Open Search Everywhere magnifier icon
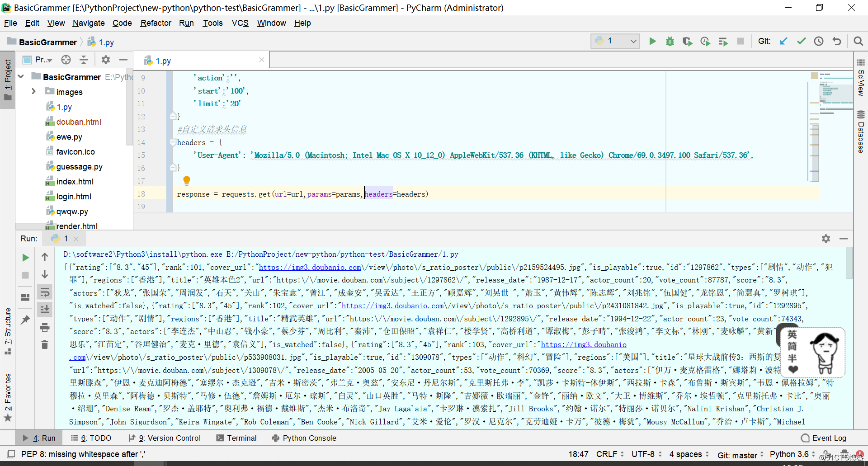The image size is (868, 466). point(858,42)
